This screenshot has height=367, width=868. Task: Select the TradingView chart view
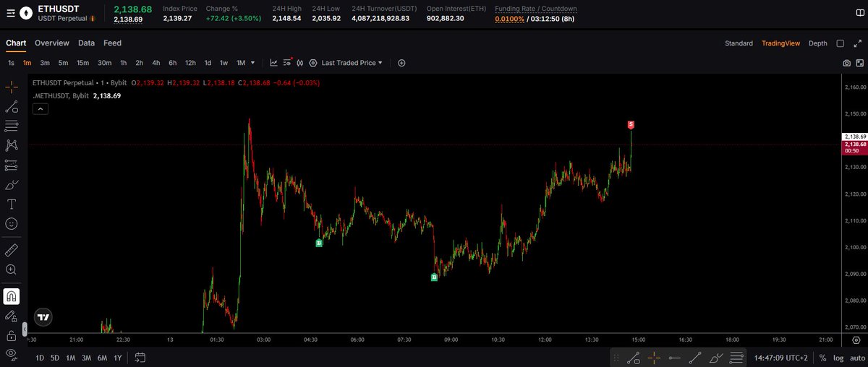click(780, 43)
